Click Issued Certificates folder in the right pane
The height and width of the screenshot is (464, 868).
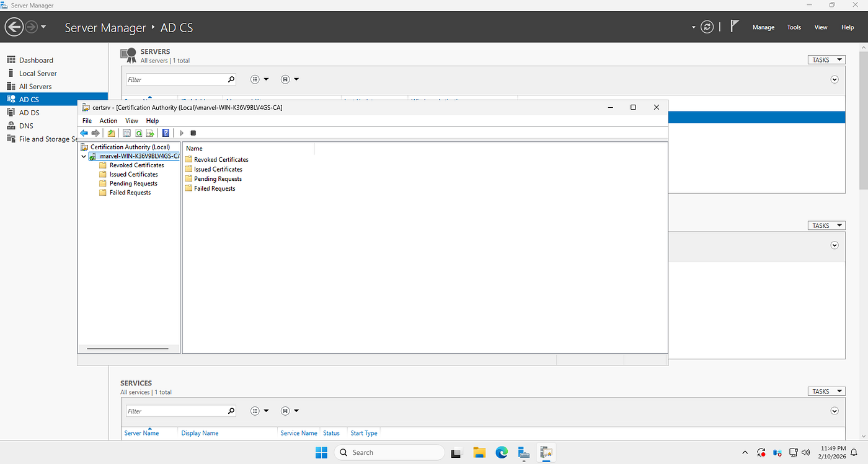point(218,169)
